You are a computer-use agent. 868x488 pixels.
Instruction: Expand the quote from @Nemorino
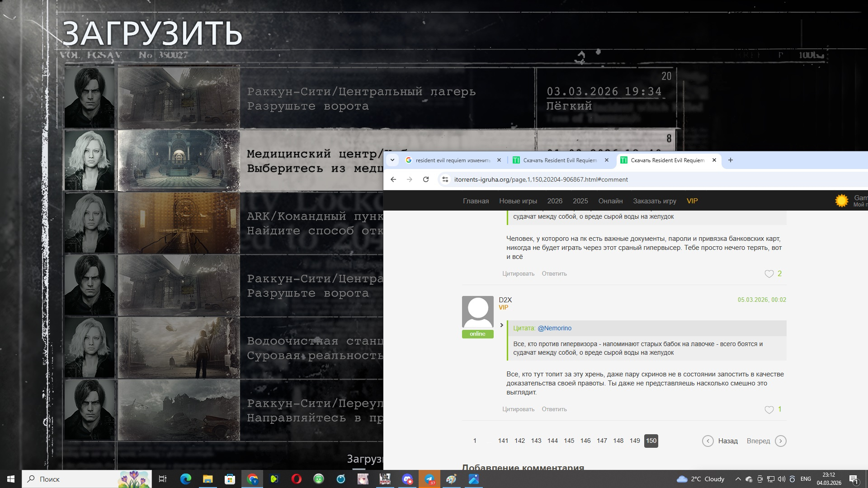tap(501, 325)
